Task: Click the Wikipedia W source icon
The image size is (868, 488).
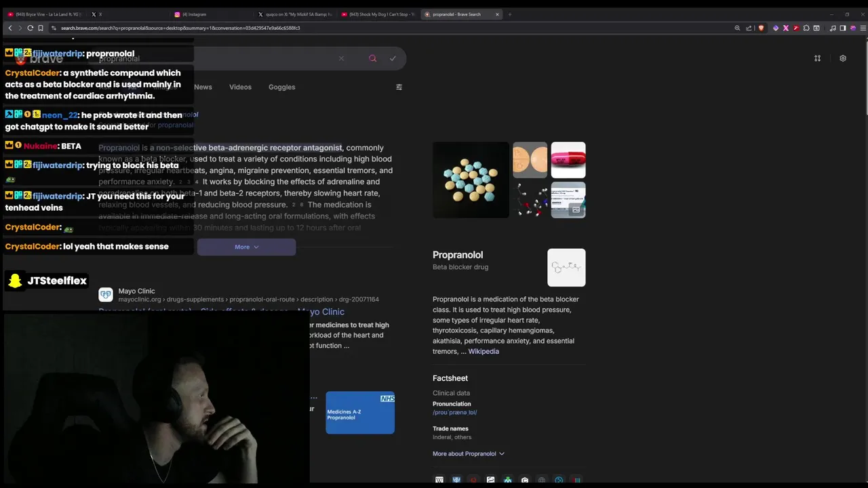Action: click(x=439, y=480)
